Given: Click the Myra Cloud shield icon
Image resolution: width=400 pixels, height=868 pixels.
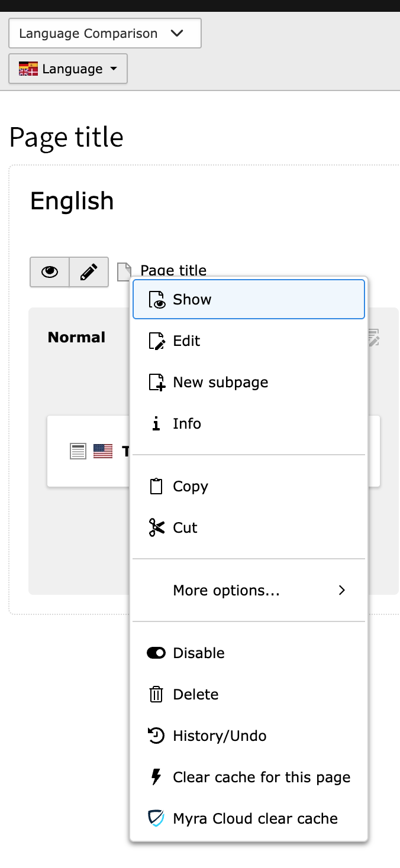Looking at the screenshot, I should pyautogui.click(x=156, y=818).
